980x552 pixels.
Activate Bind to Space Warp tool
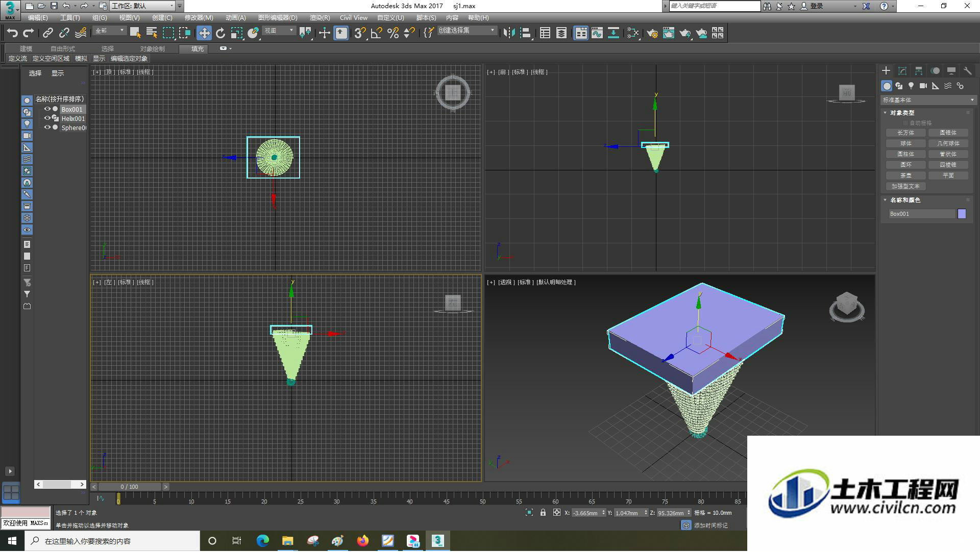click(x=81, y=33)
